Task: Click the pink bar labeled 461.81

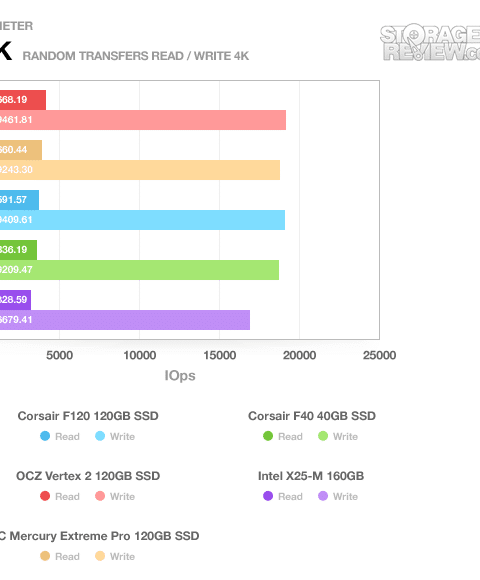Action: pos(143,120)
